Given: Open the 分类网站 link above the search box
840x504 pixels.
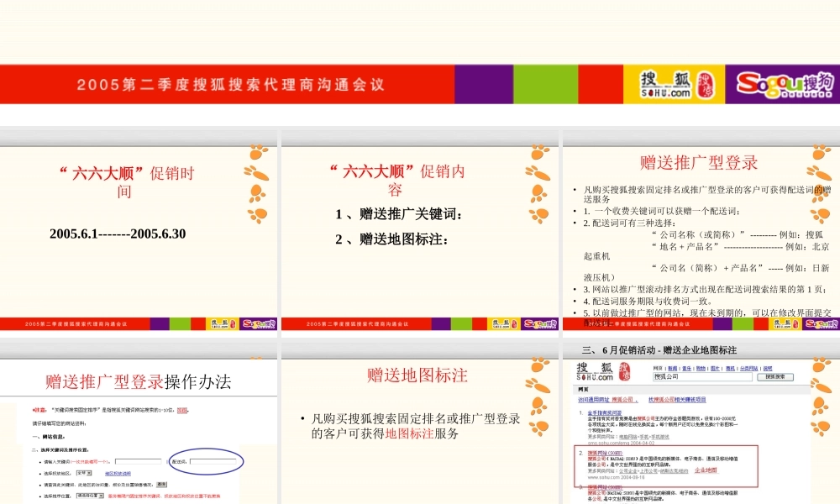Looking at the screenshot, I should pyautogui.click(x=749, y=369).
